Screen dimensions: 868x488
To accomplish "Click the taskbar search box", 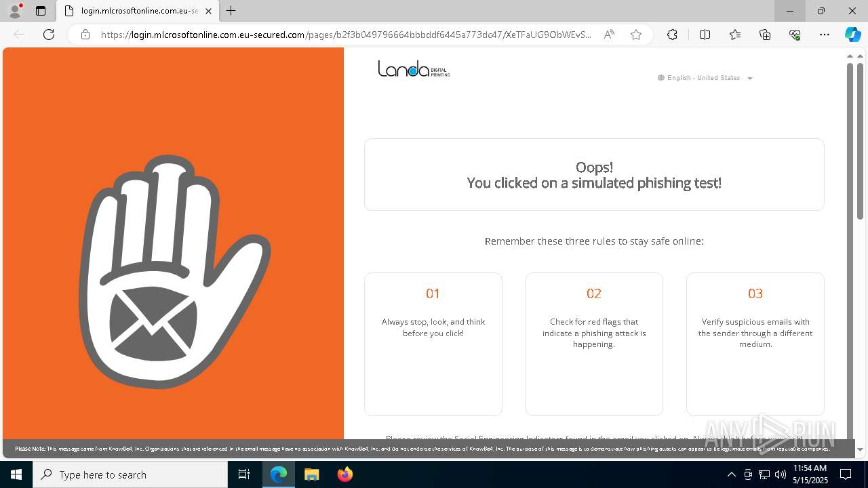I will click(x=130, y=474).
